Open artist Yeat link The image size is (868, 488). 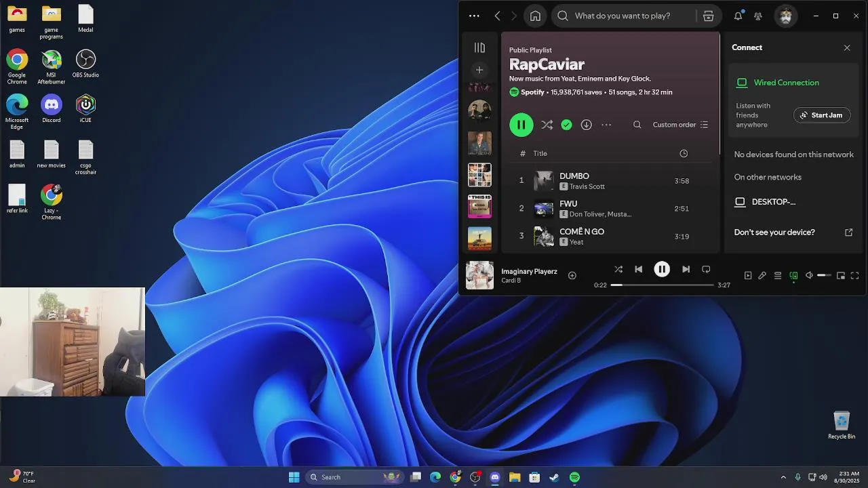[x=576, y=242]
